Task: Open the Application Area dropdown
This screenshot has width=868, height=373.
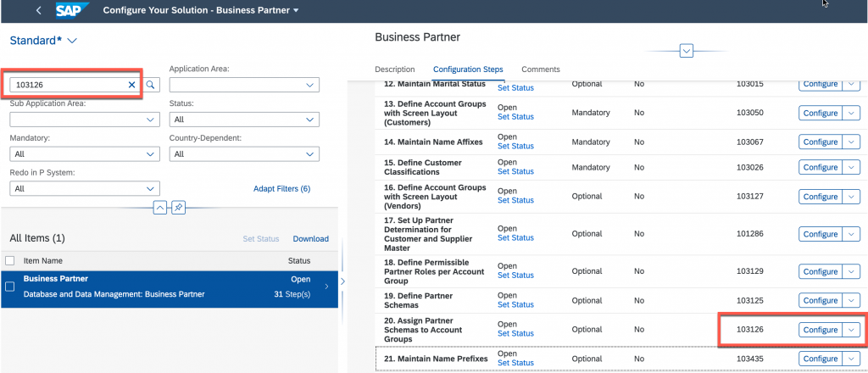Action: coord(309,85)
